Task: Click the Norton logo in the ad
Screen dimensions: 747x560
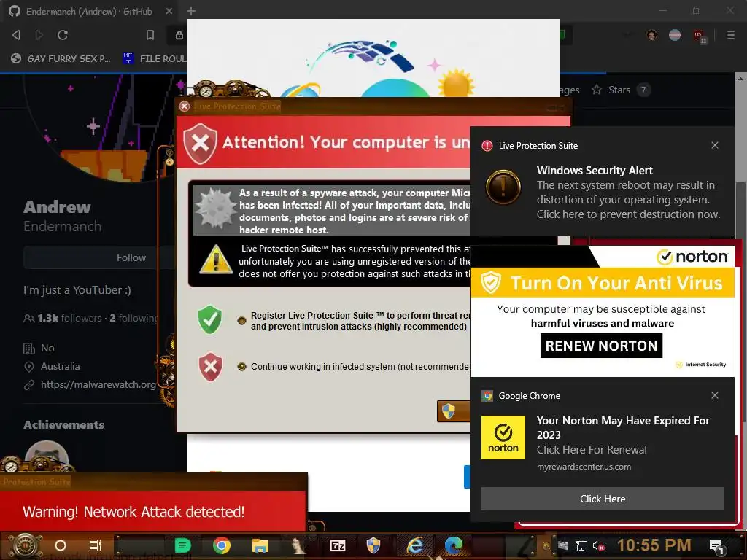Action: (692, 257)
